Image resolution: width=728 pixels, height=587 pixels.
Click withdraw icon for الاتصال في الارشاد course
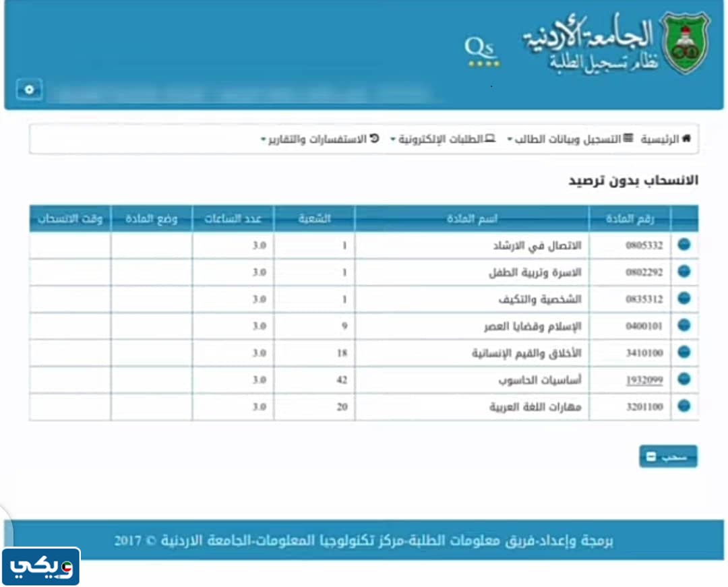tap(684, 245)
